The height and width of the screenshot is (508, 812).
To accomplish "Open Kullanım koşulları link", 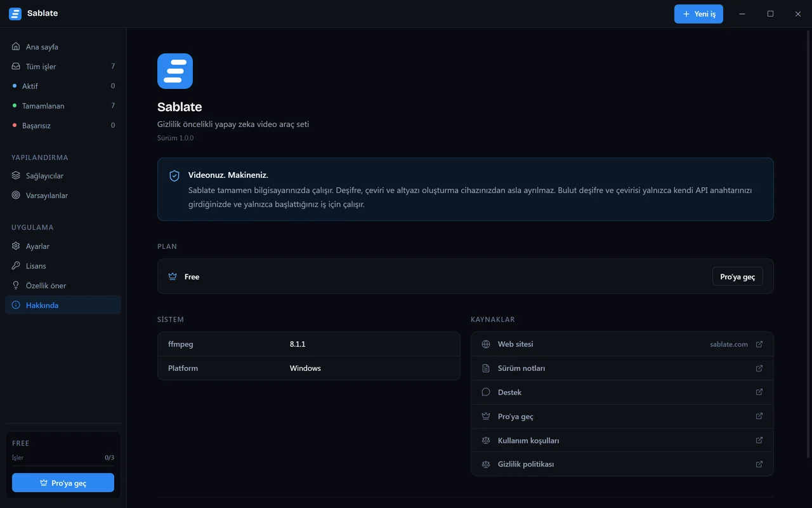I will click(622, 441).
